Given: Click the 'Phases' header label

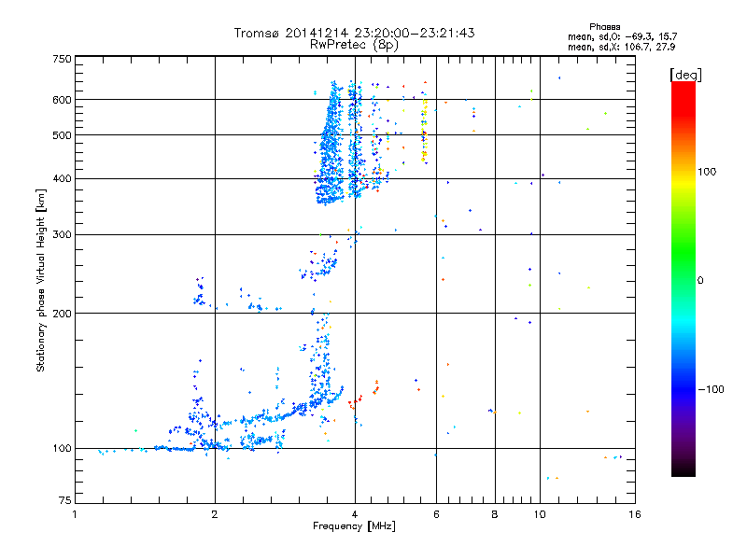Looking at the screenshot, I should coord(604,27).
